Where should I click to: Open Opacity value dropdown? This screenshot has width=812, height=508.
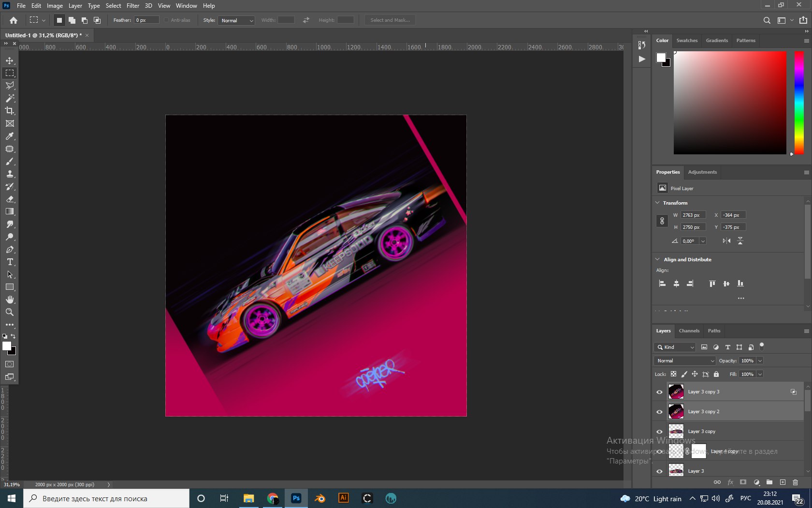760,360
